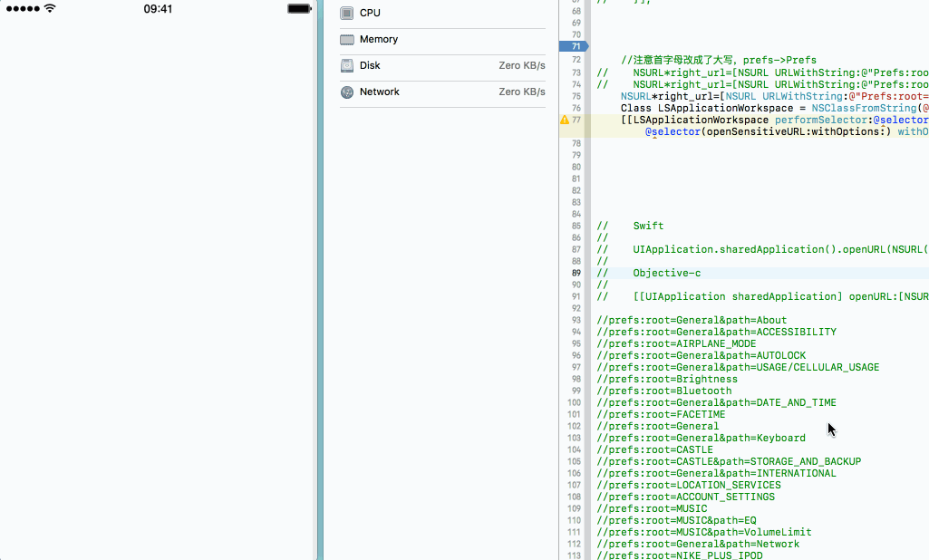Viewport: 929px width, 560px height.
Task: Open the Memory debug gauge icon
Action: coord(346,40)
